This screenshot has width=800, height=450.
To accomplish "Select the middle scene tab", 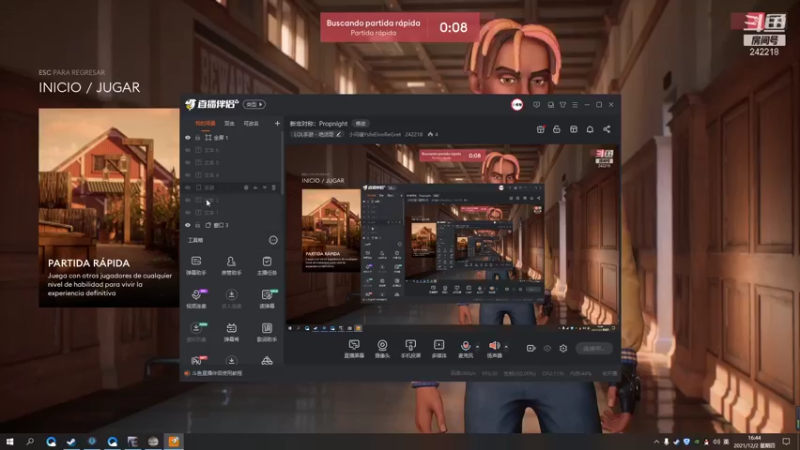I will (x=230, y=123).
